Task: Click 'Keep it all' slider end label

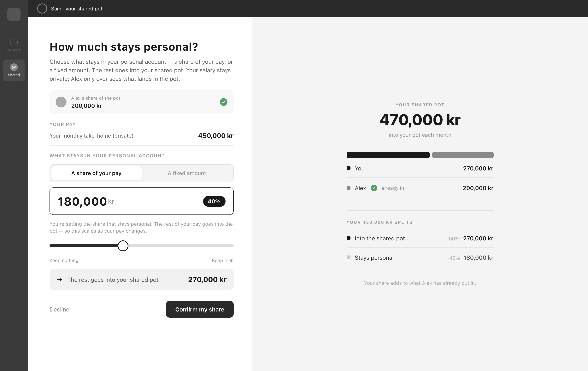Action: coord(222,260)
